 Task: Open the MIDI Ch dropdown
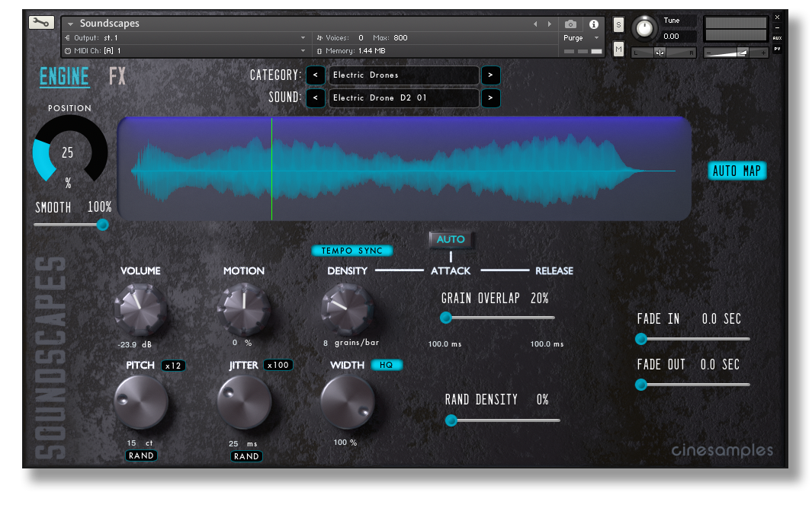(186, 51)
